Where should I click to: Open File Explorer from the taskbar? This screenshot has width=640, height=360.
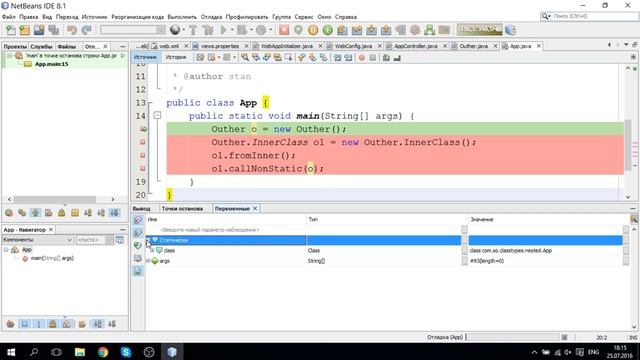[80, 352]
